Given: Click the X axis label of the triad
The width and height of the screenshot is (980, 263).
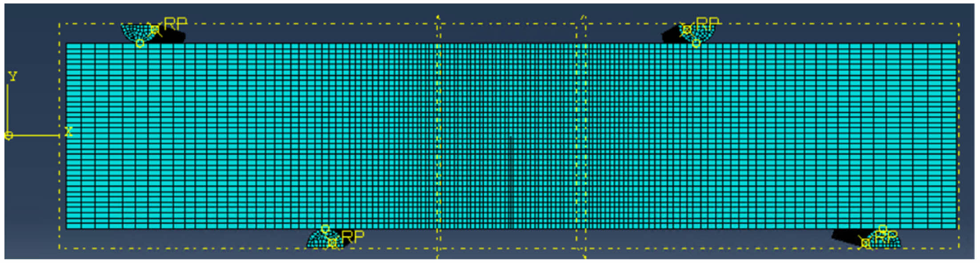Looking at the screenshot, I should (68, 131).
